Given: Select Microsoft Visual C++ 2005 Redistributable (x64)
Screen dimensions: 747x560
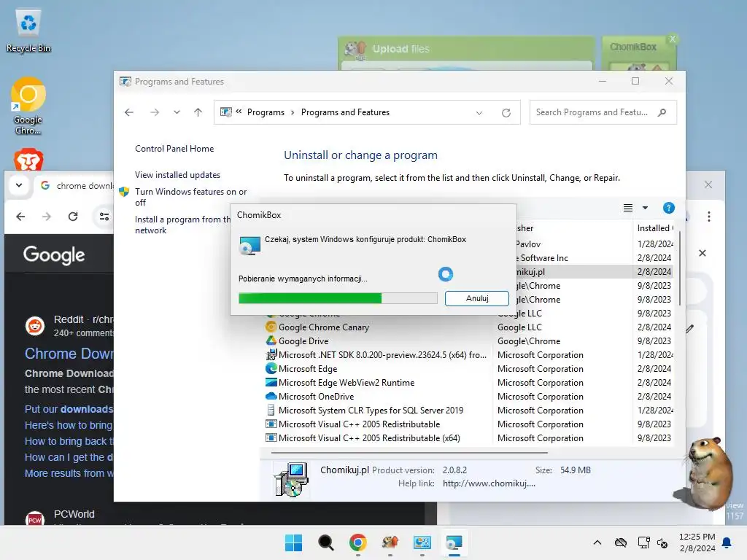Looking at the screenshot, I should click(369, 437).
